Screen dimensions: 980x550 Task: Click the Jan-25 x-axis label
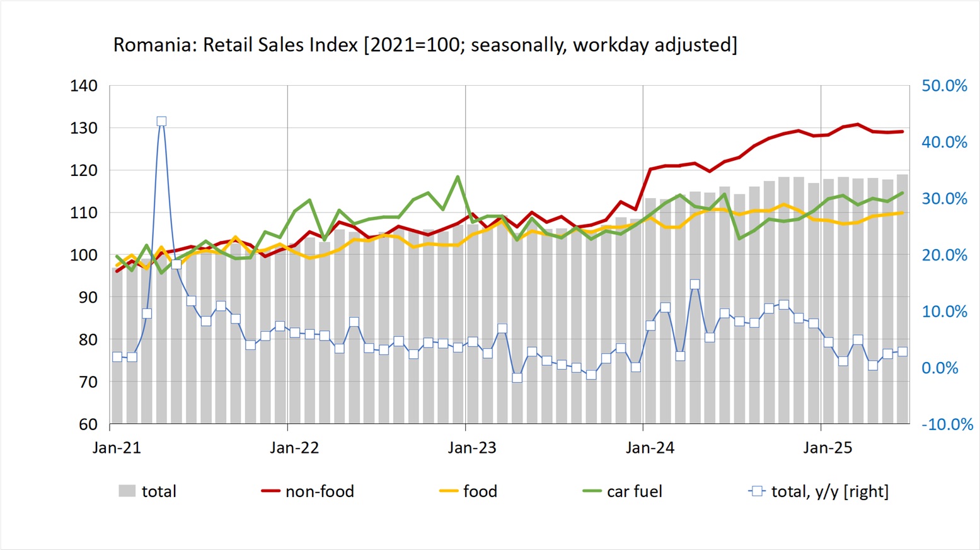pyautogui.click(x=827, y=448)
